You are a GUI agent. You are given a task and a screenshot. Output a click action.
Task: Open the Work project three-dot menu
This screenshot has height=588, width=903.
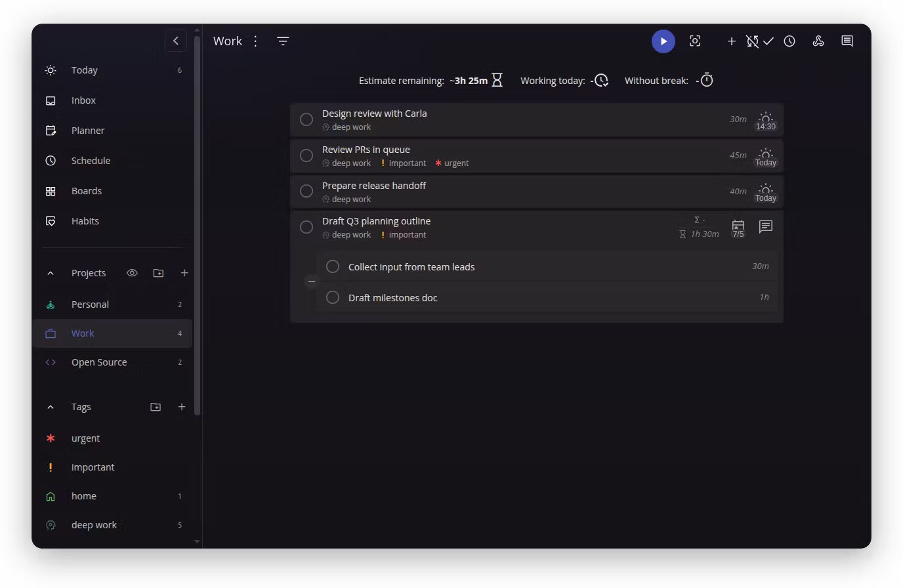[255, 41]
